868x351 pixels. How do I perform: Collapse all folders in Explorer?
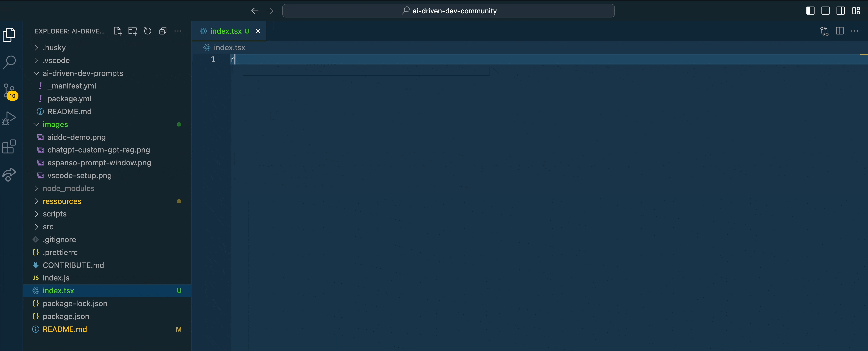pos(163,31)
